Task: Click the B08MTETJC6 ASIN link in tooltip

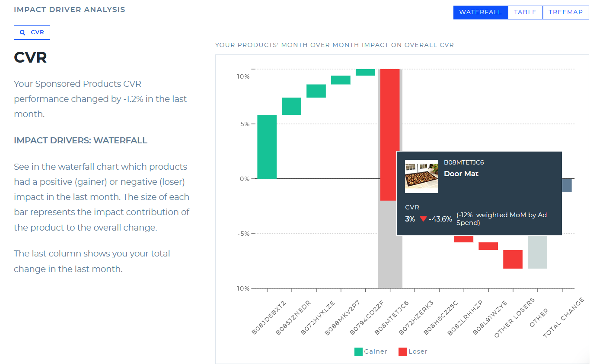Action: click(464, 162)
